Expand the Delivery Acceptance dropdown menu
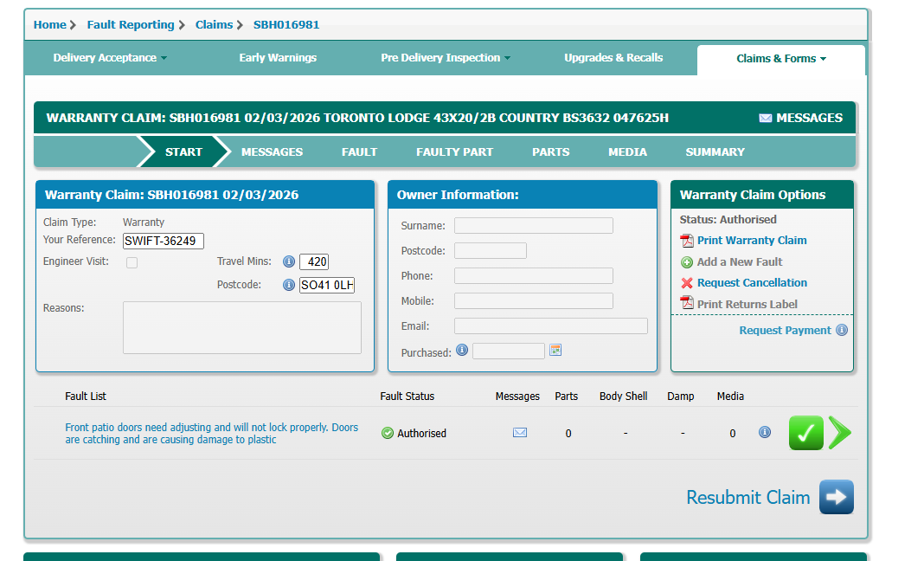The width and height of the screenshot is (924, 561). click(x=110, y=58)
